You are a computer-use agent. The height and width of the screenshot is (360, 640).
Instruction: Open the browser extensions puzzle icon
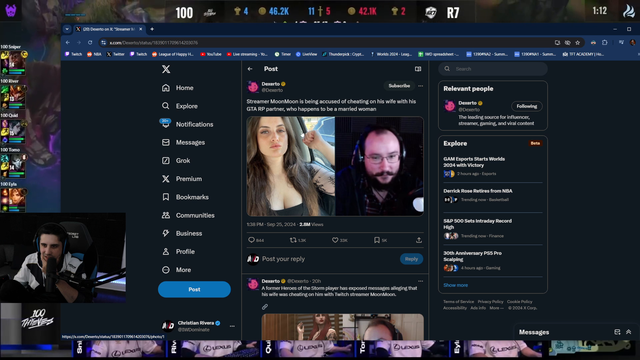[x=604, y=42]
